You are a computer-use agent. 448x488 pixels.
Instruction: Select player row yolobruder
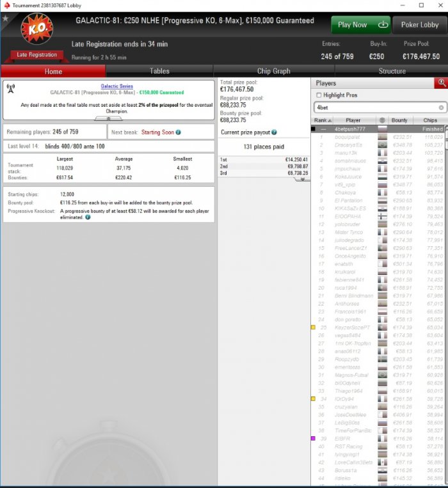click(x=378, y=224)
